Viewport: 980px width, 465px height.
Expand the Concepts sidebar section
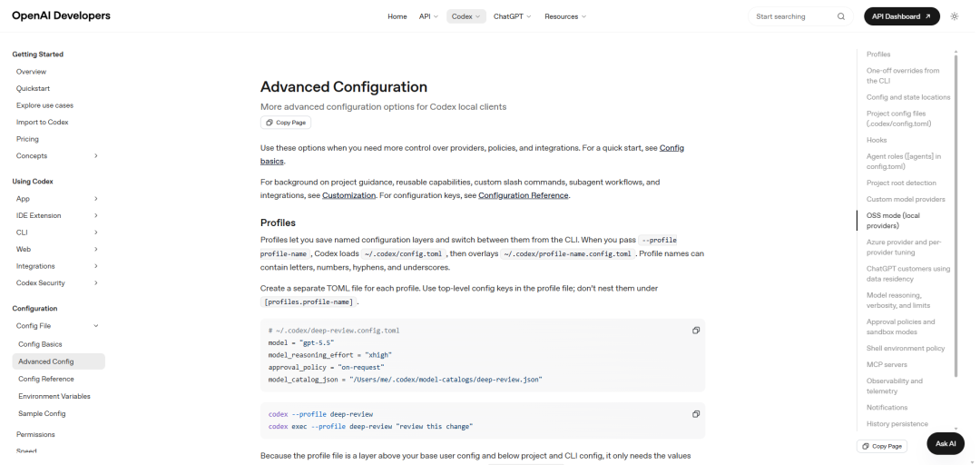tap(95, 156)
